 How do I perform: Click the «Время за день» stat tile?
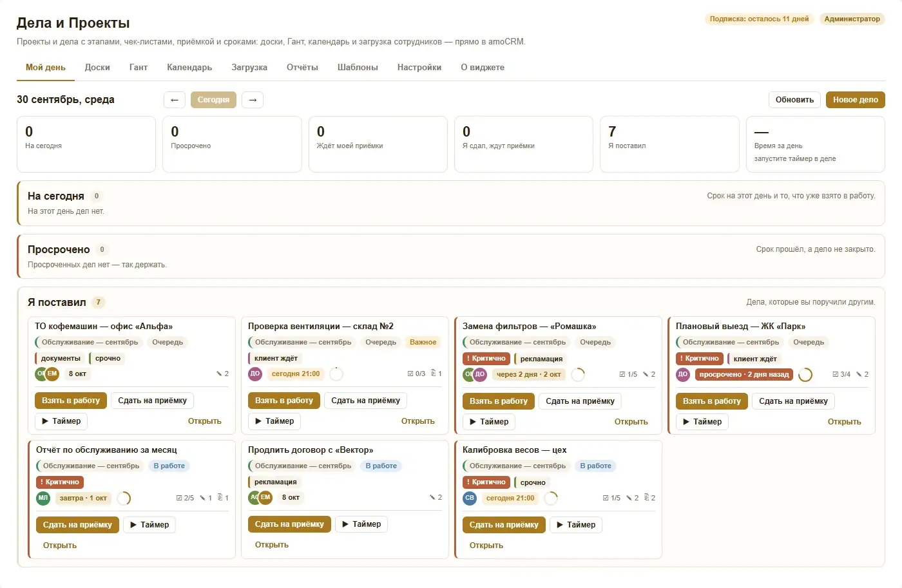tap(815, 144)
